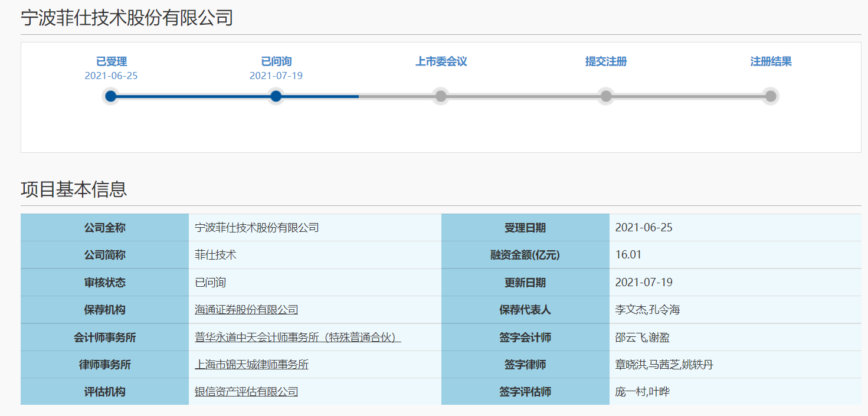Select the 提交注册 progress node circle
The image size is (868, 416).
(x=606, y=96)
